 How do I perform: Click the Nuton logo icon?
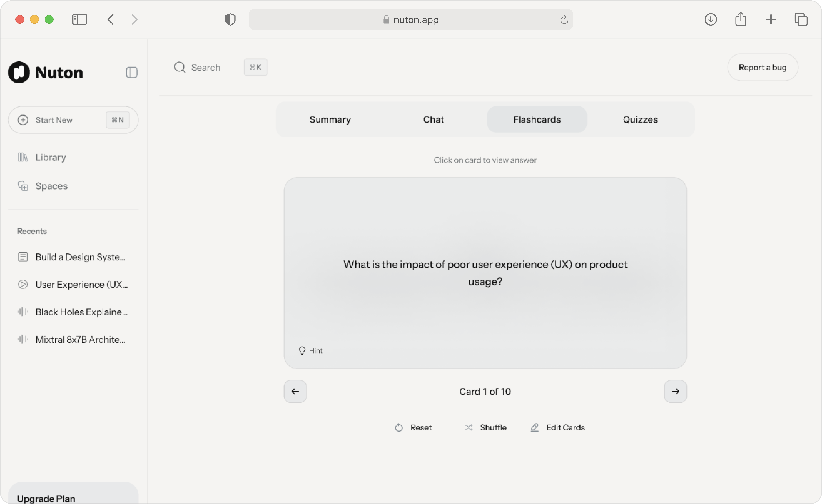point(19,72)
